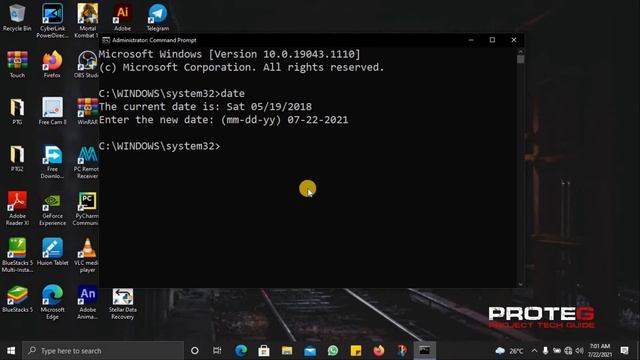Click the microphone tray icon

[545, 351]
